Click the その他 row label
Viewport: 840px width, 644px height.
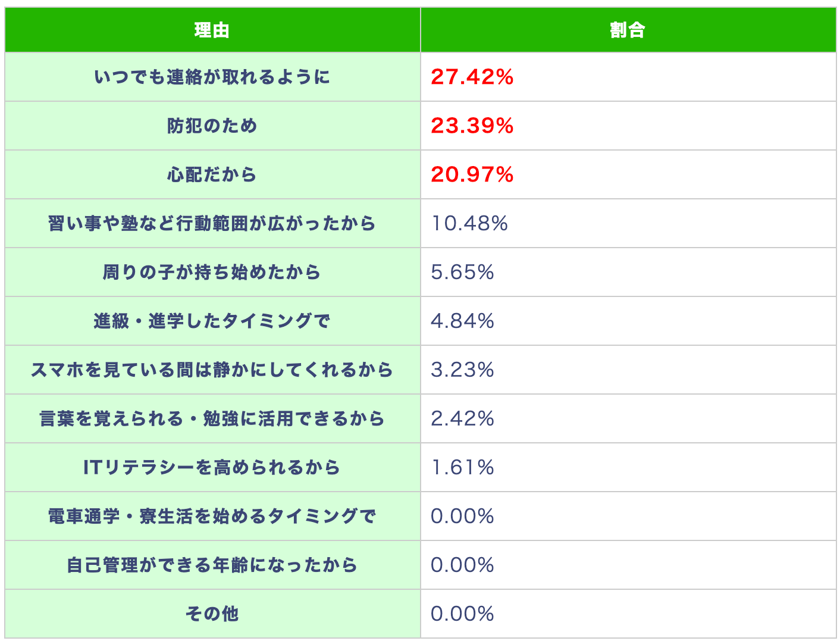pyautogui.click(x=212, y=614)
